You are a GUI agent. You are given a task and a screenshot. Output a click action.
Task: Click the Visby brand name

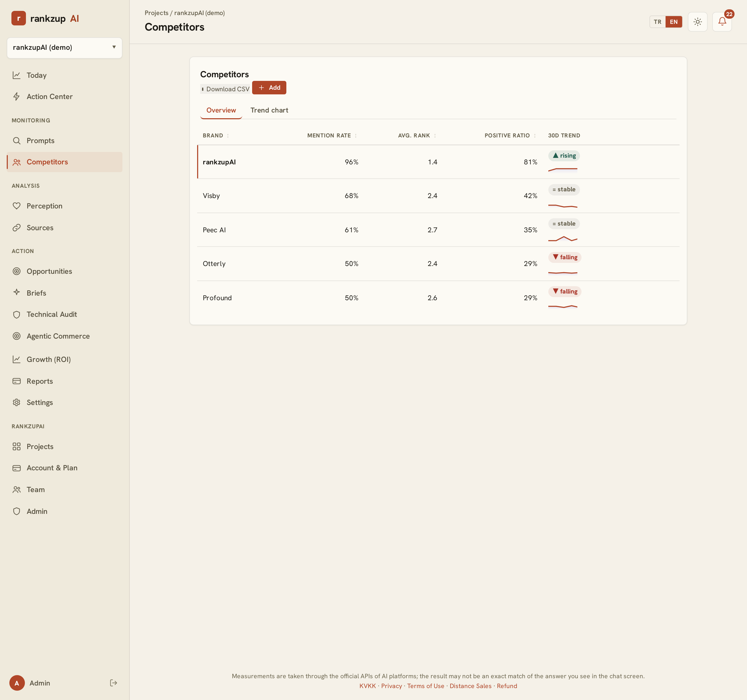pyautogui.click(x=211, y=196)
